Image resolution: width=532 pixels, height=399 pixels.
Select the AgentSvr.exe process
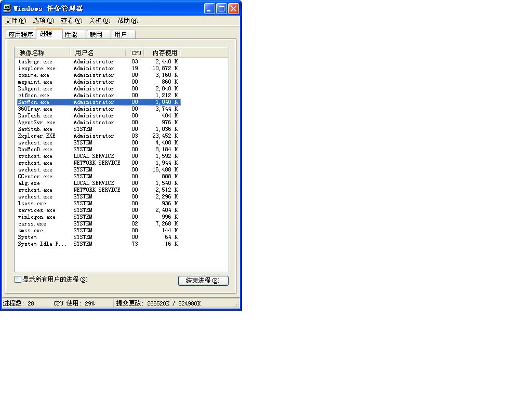[x=98, y=123]
